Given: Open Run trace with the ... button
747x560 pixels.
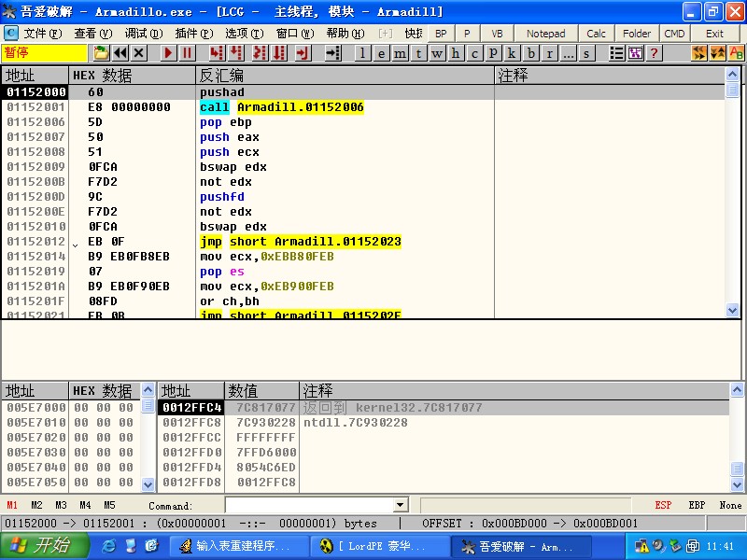Looking at the screenshot, I should tap(568, 53).
